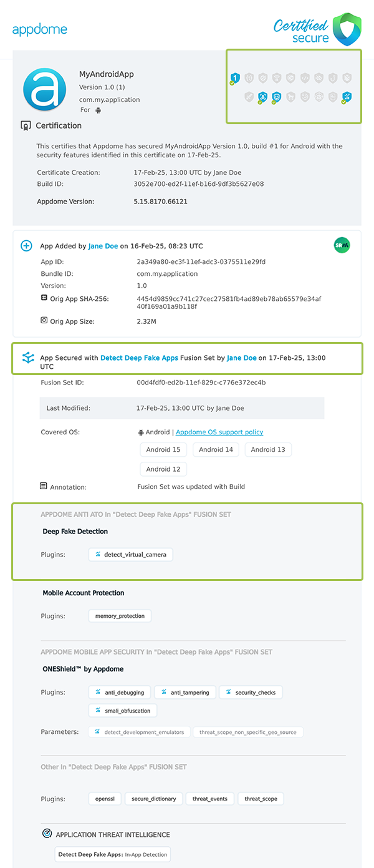Viewport: 374px width, 868px height.
Task: Click the blue bar chart shield badge
Action: point(347,97)
